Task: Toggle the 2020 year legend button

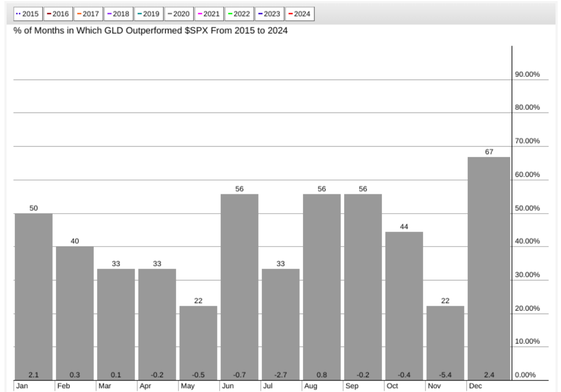Action: (178, 14)
